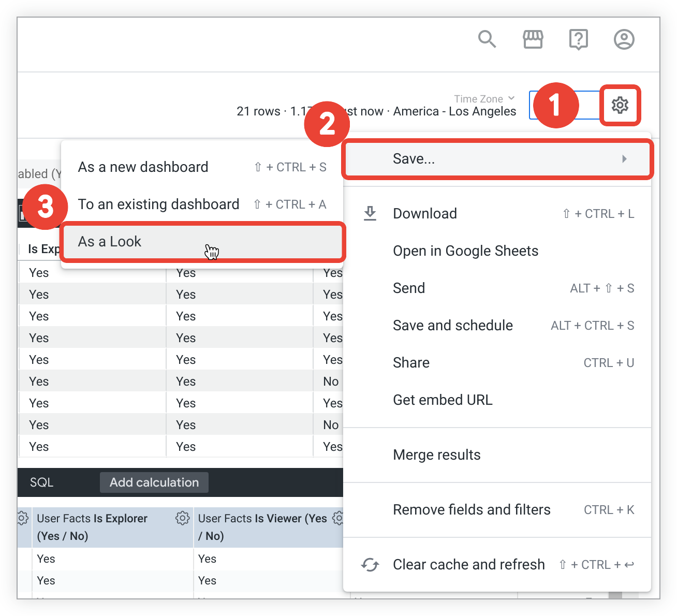Click Get embed URL option
The height and width of the screenshot is (616, 677).
pyautogui.click(x=443, y=400)
